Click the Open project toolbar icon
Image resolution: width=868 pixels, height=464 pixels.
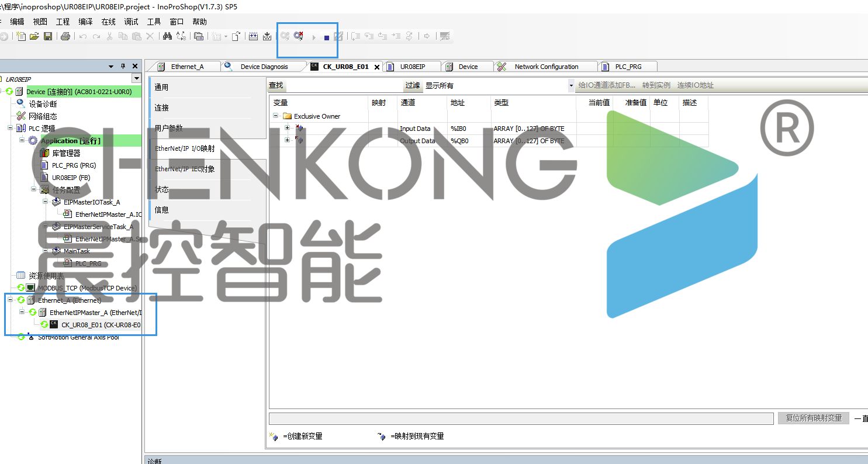(34, 36)
